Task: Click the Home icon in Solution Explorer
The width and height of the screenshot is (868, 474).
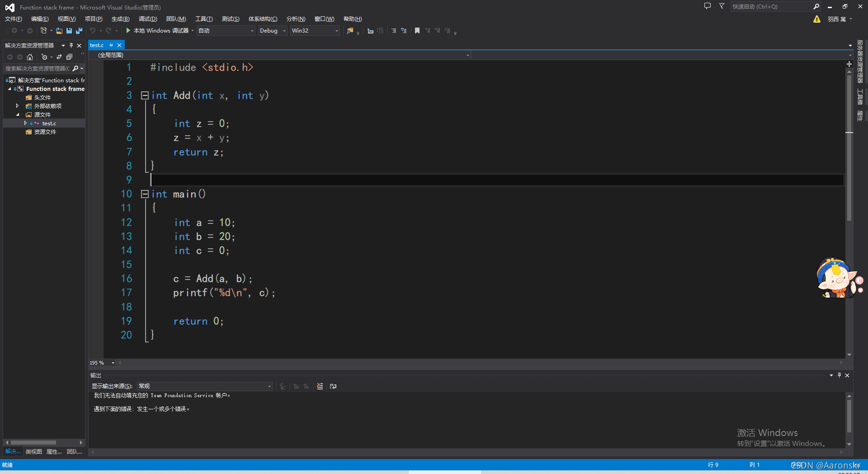Action: [x=30, y=57]
